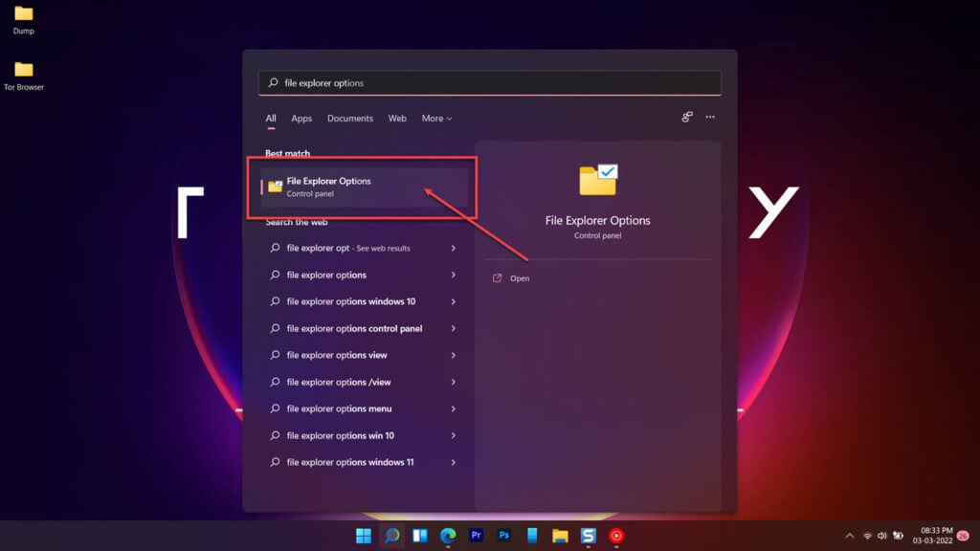Open Dump folder on desktop
This screenshot has height=551, width=980.
pos(24,20)
